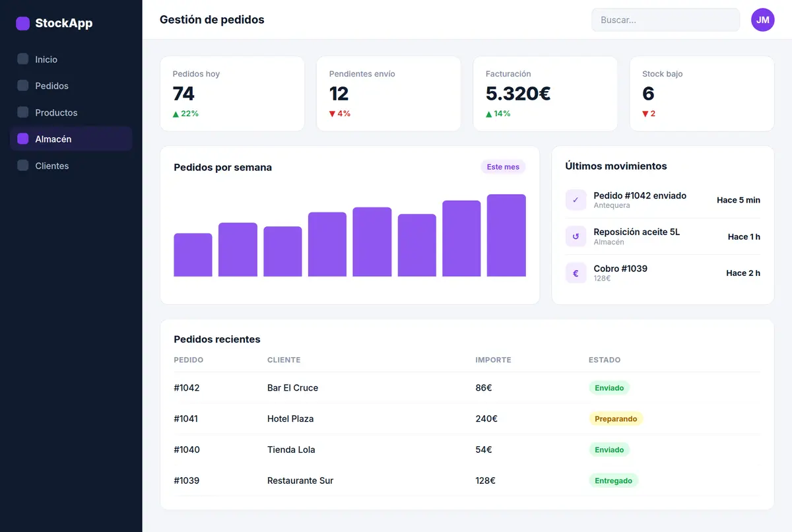Click the Este mes filter pill

(x=503, y=167)
